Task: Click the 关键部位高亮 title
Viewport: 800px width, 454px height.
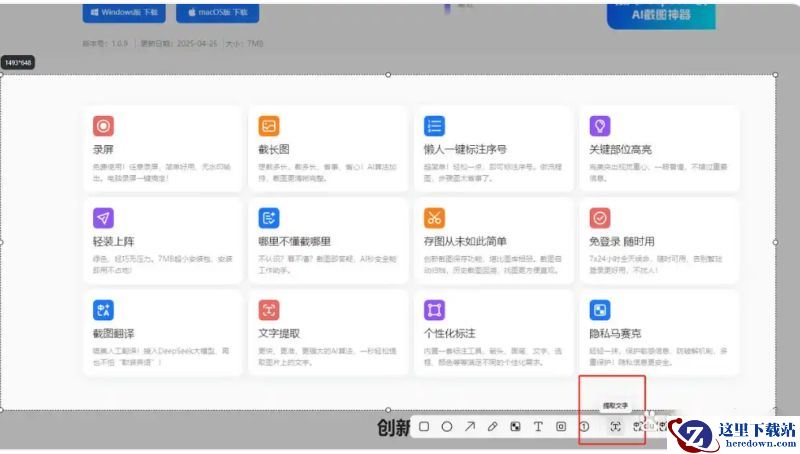Action: (620, 149)
